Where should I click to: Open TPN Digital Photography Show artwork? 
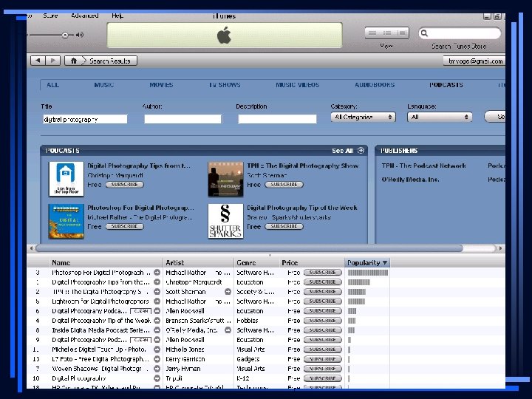[225, 179]
